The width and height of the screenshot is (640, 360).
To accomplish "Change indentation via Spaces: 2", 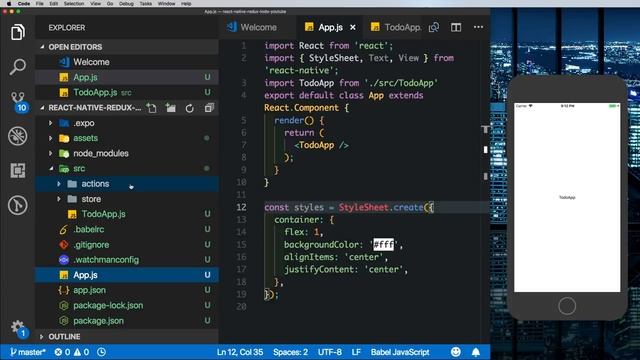I will 290,352.
